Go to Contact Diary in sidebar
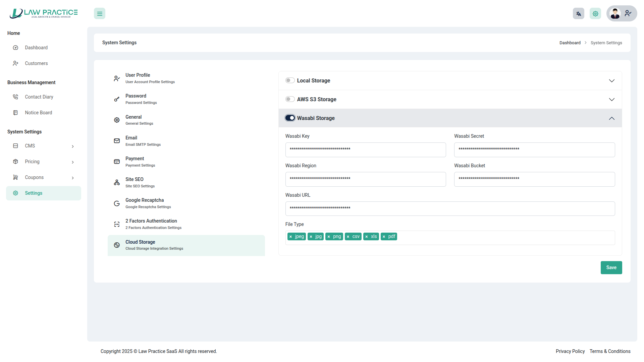 click(x=39, y=97)
